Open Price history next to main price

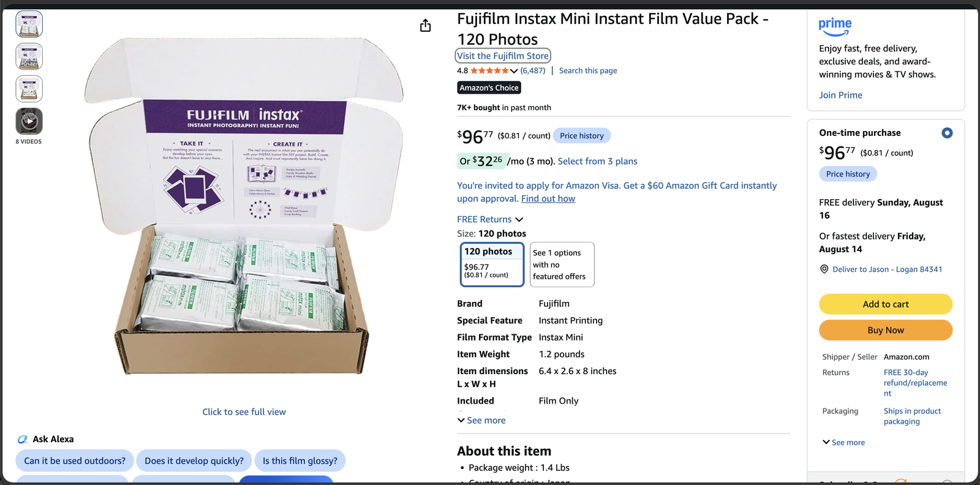(582, 136)
